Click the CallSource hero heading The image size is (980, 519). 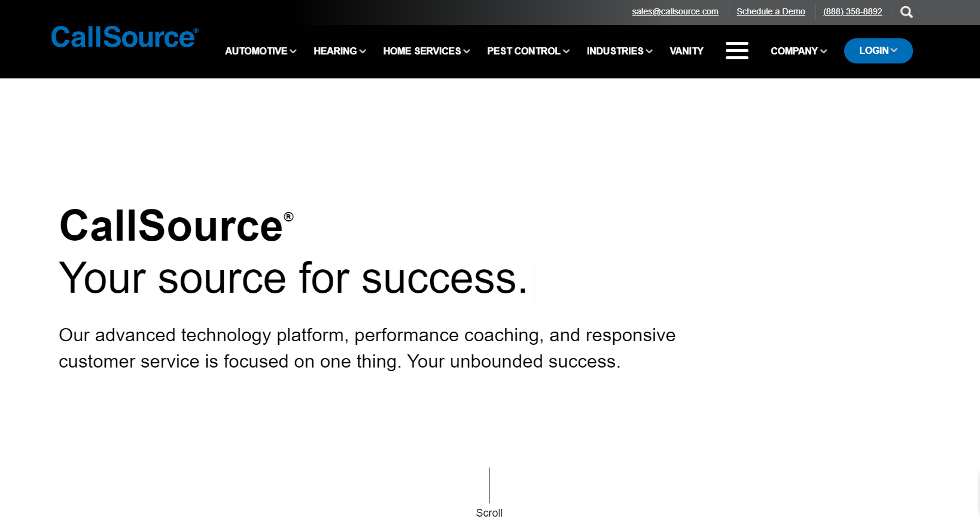(x=176, y=226)
